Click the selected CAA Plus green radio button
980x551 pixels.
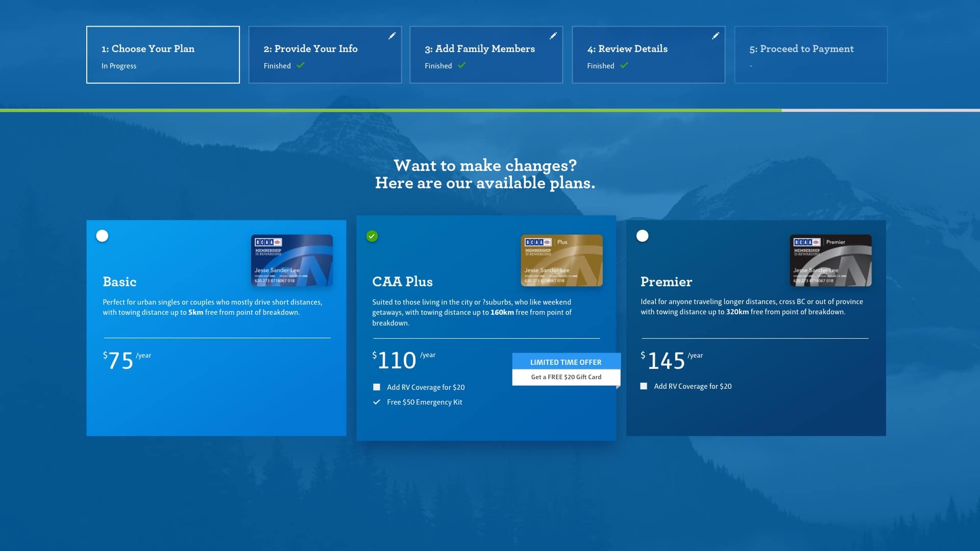[x=372, y=236]
